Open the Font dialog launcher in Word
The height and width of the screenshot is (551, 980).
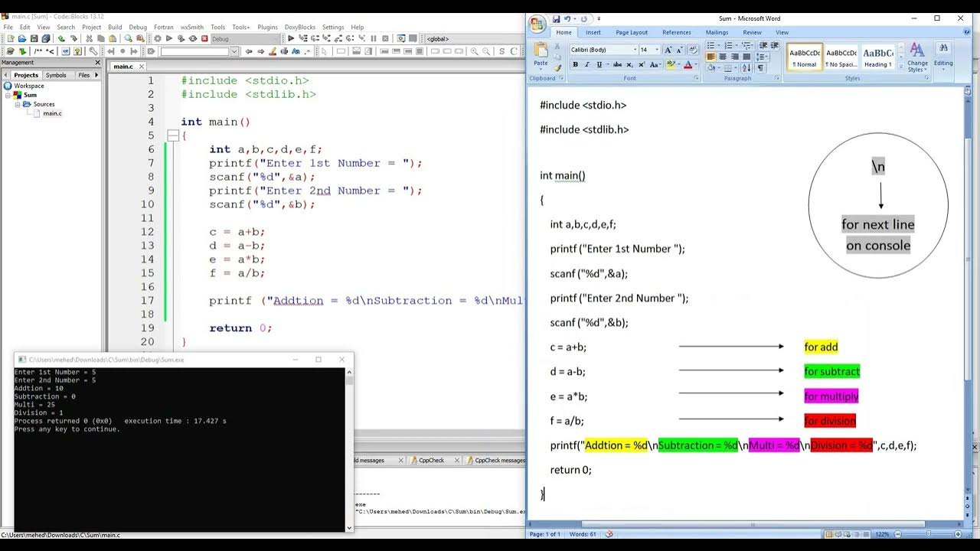point(696,78)
